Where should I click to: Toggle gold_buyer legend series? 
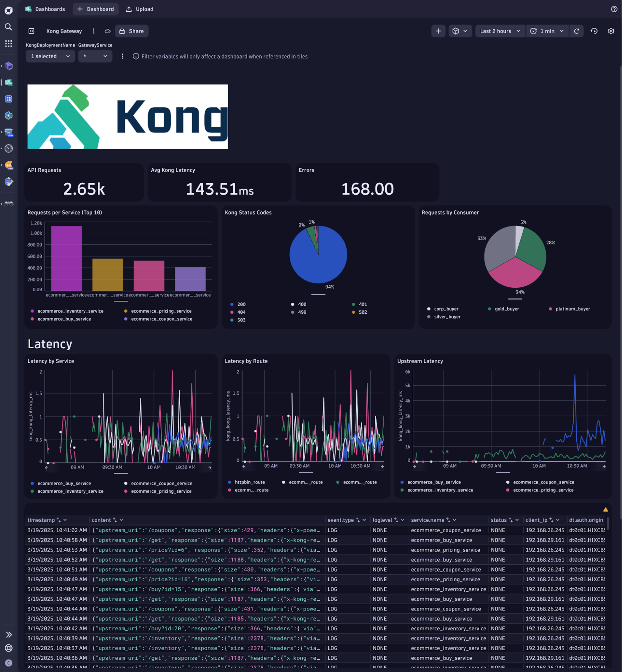coord(507,309)
